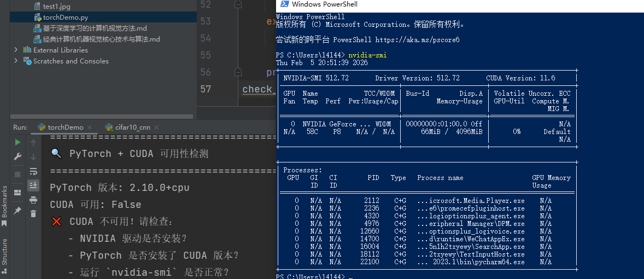Click the Scratches and Consoles tree item
This screenshot has height=279, width=644.
71,61
